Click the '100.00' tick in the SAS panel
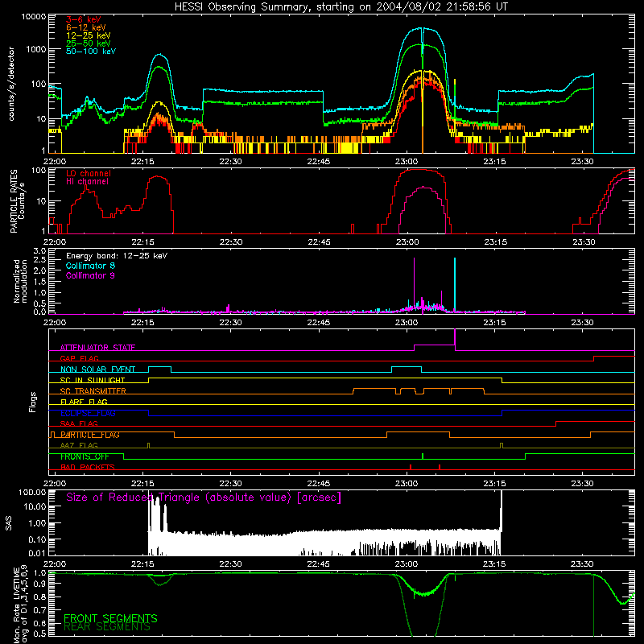 (x=32, y=493)
